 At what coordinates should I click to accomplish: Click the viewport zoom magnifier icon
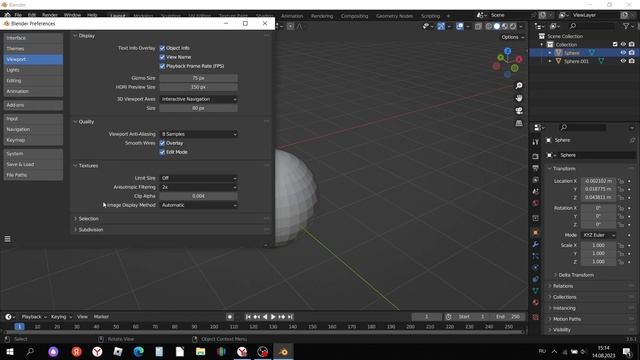pos(519,85)
